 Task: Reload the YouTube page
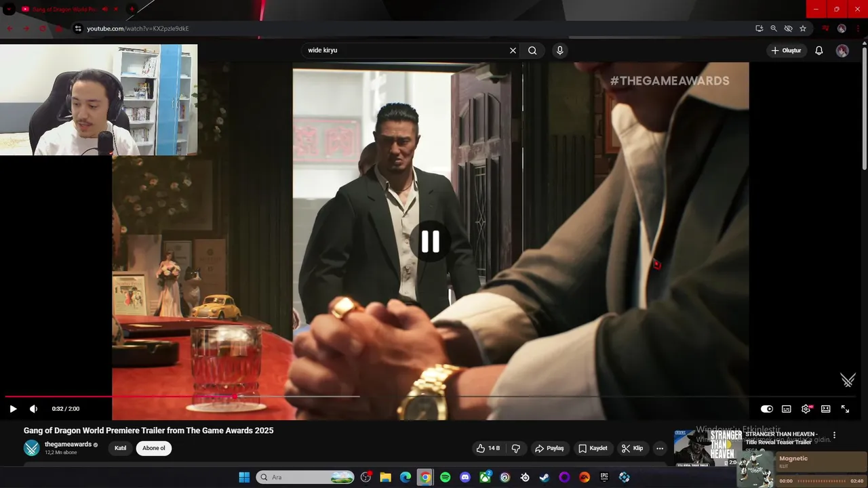tap(43, 28)
